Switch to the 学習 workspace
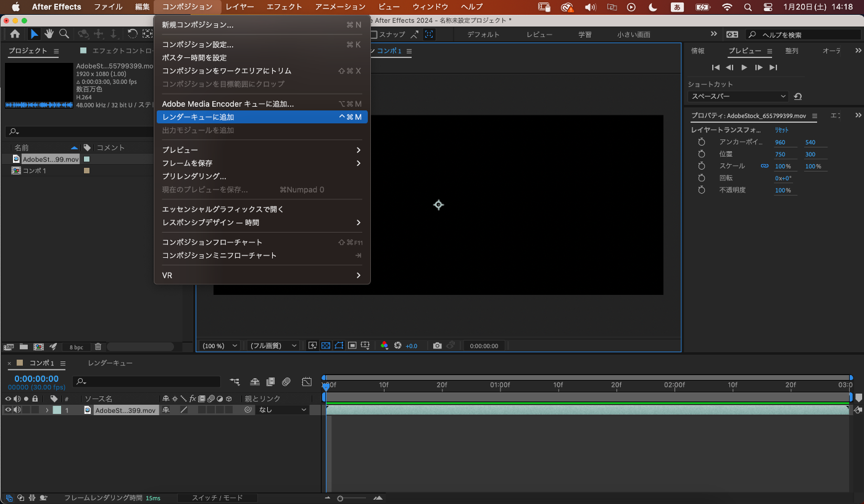The width and height of the screenshot is (864, 504). pyautogui.click(x=585, y=35)
